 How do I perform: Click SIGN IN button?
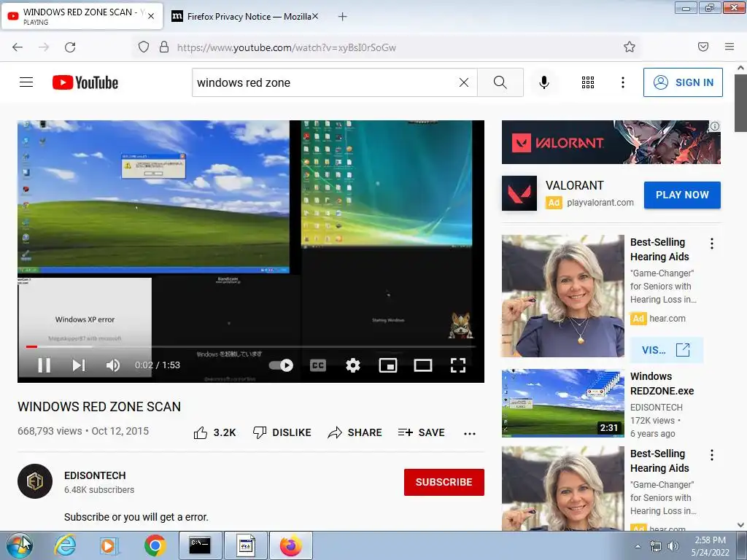click(x=683, y=82)
